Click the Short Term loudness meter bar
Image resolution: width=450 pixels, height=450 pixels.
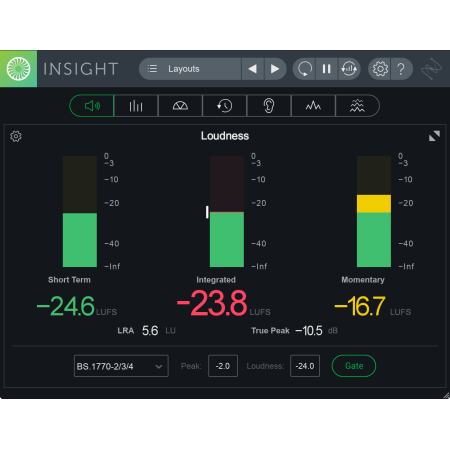coord(80,211)
